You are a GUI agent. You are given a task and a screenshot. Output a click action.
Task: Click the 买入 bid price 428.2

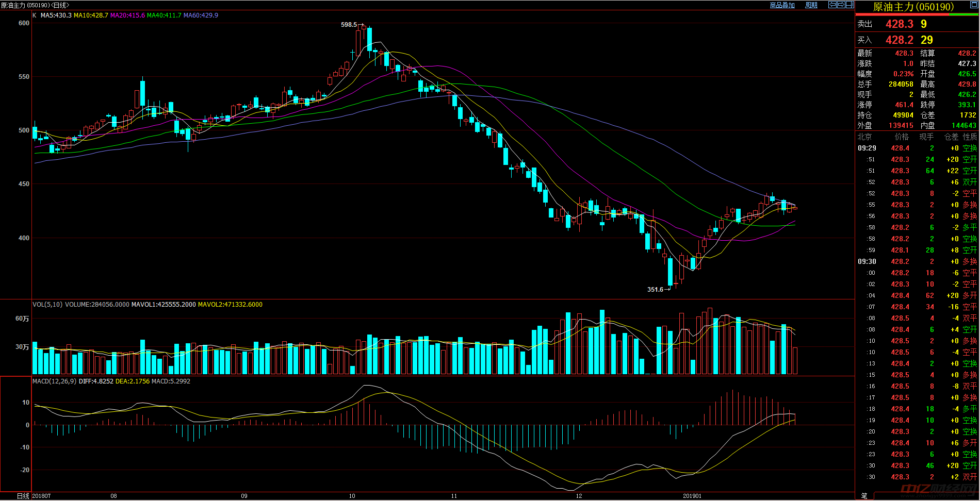click(x=900, y=40)
